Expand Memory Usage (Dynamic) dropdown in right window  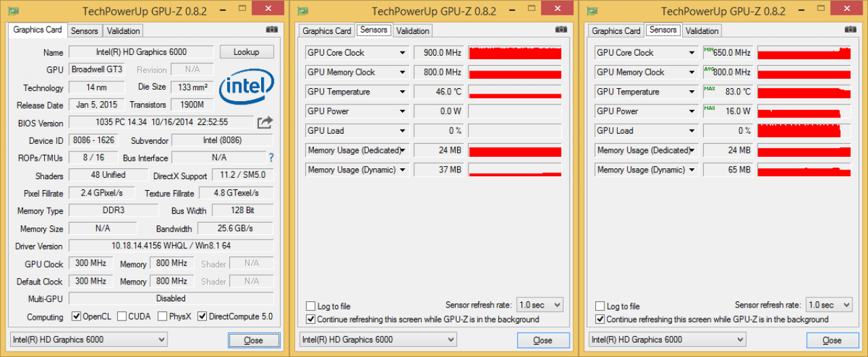pos(692,170)
